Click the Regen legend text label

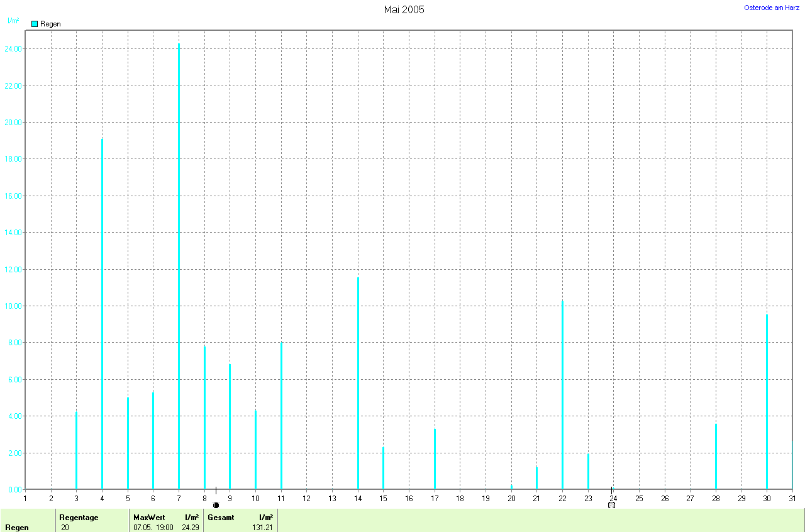50,24
